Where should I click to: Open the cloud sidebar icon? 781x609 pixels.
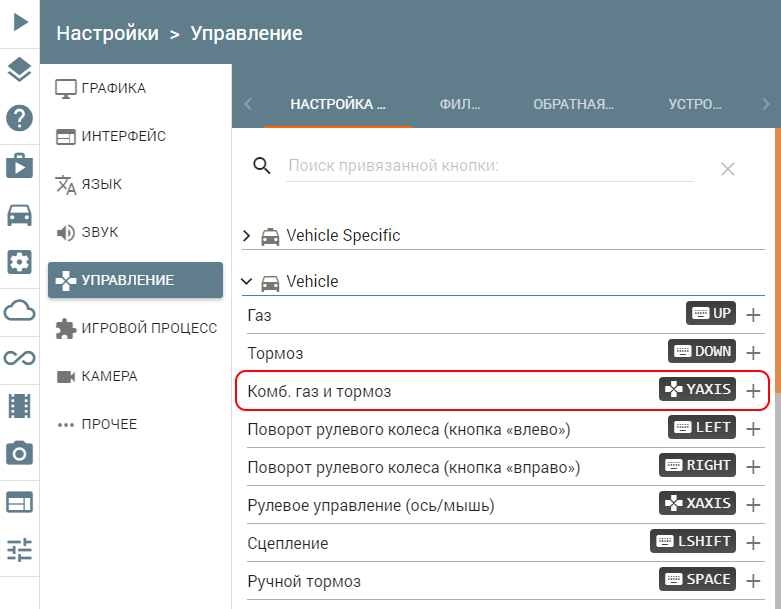click(x=19, y=310)
